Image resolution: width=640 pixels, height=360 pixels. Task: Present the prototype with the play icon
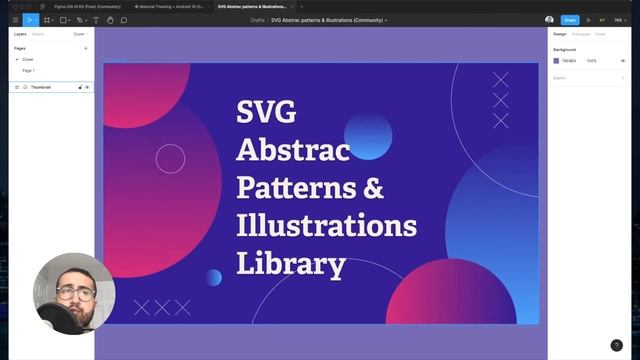[x=589, y=20]
